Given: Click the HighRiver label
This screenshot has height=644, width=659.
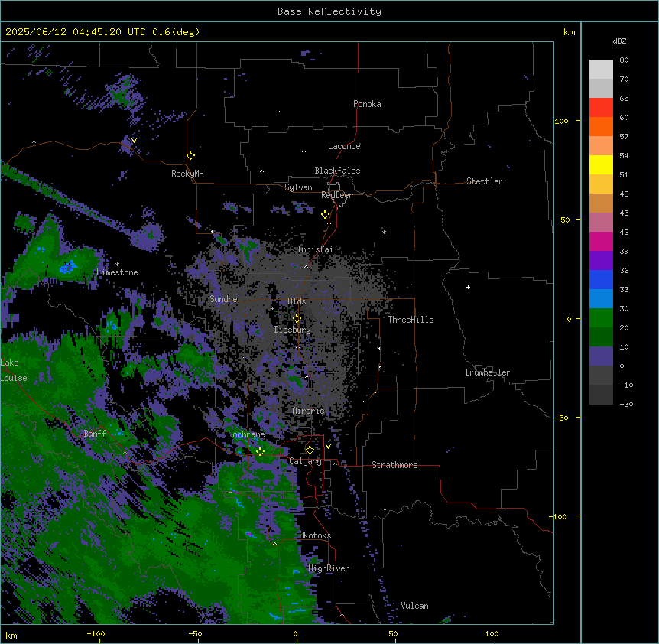Looking at the screenshot, I should tap(329, 568).
